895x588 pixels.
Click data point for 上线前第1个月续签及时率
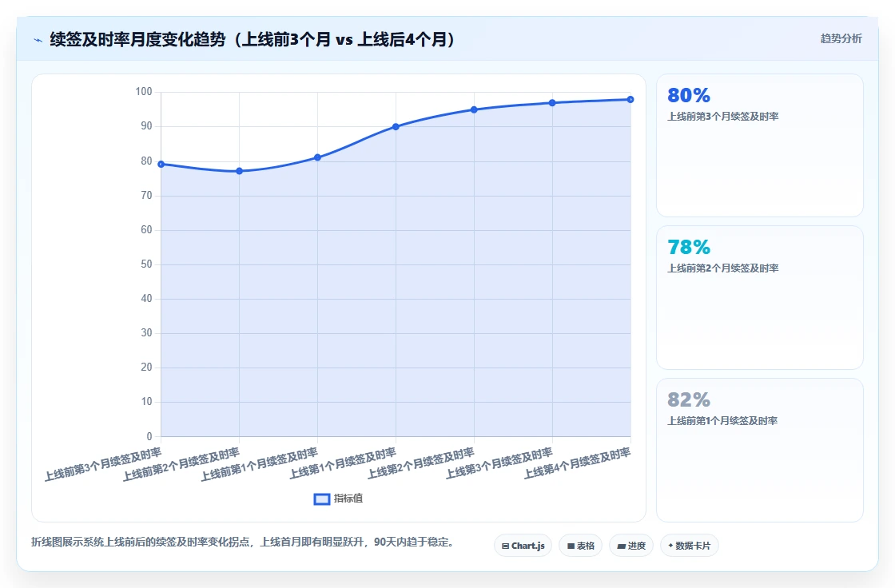pos(317,157)
